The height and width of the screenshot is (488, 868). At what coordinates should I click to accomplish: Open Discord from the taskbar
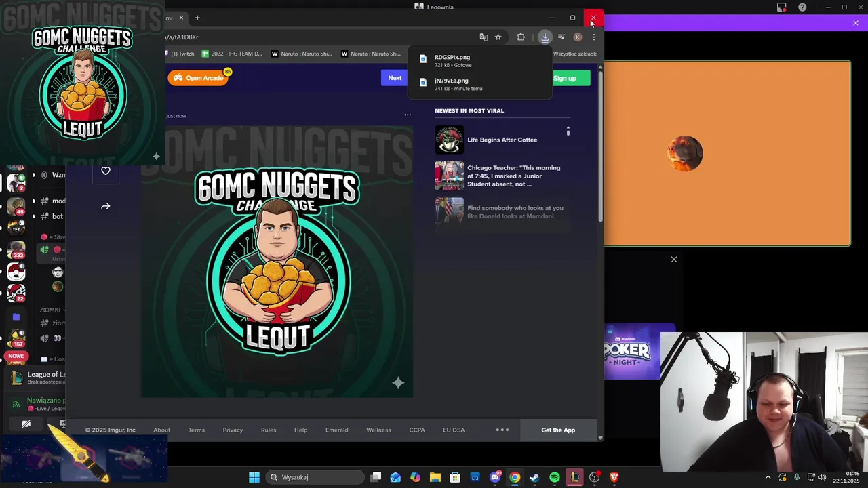point(495,477)
